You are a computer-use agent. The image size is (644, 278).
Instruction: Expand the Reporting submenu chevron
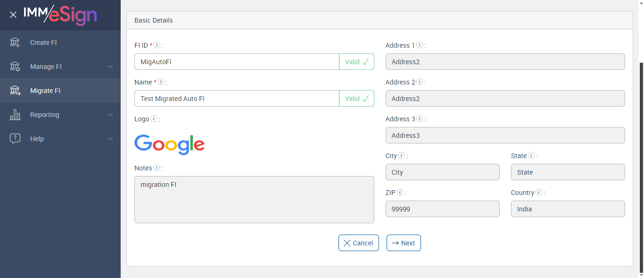coord(110,115)
